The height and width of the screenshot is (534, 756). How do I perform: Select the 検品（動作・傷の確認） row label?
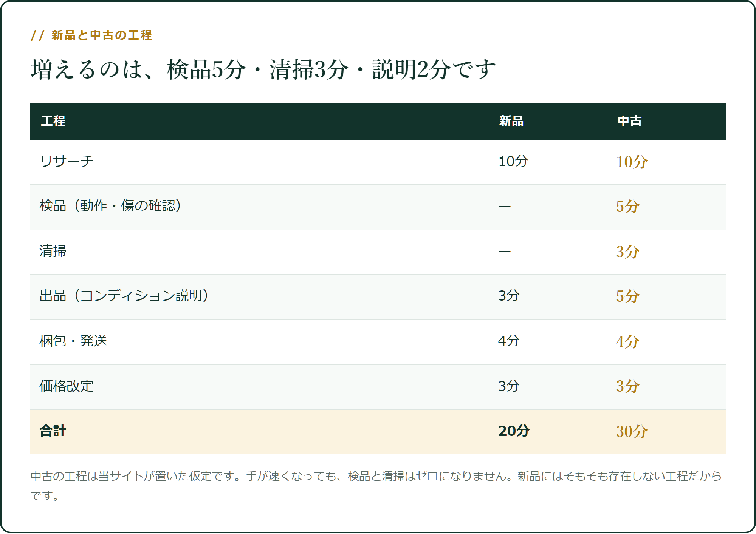(x=110, y=206)
